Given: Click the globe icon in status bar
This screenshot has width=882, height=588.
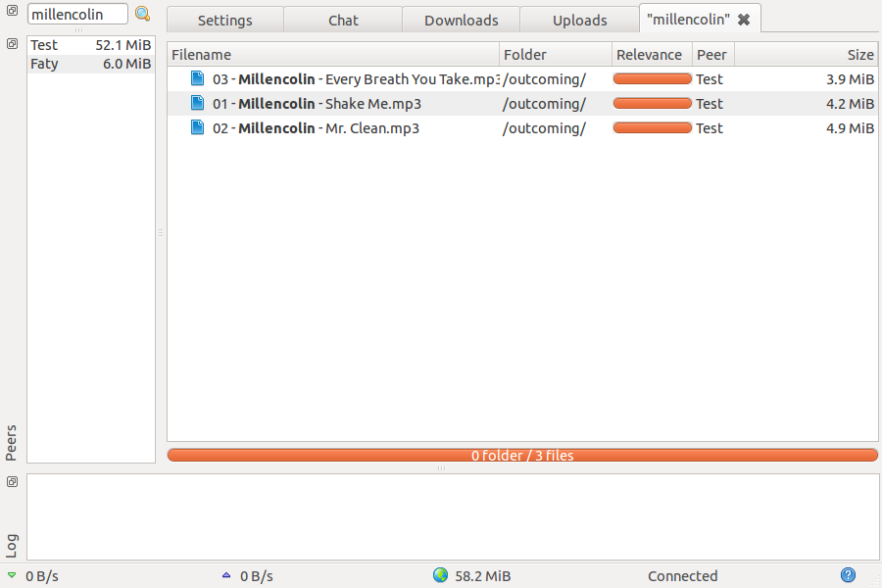Looking at the screenshot, I should click(x=440, y=575).
